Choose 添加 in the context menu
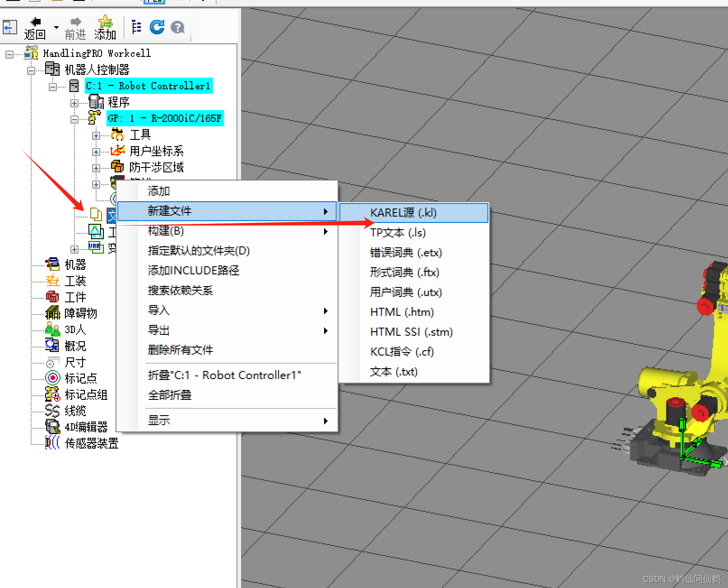Viewport: 728px width, 588px height. (227, 191)
